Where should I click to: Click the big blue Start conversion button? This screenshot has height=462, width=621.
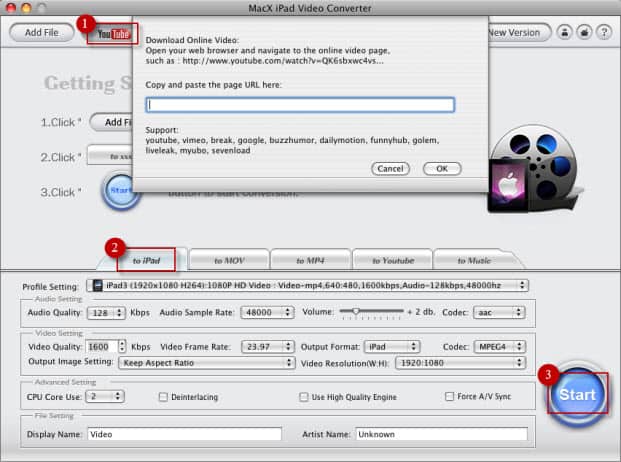click(x=577, y=394)
